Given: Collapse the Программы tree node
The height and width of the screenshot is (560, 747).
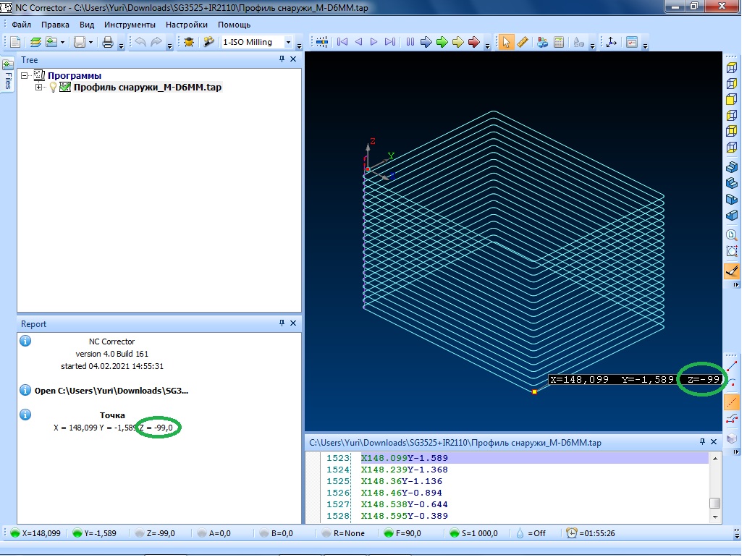Looking at the screenshot, I should click(x=25, y=75).
